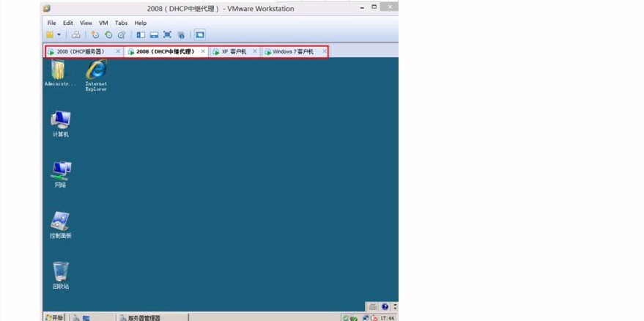Close the 2008 (DHCP服务器) tab
Viewport: 644px width, 321px height.
pyautogui.click(x=118, y=51)
